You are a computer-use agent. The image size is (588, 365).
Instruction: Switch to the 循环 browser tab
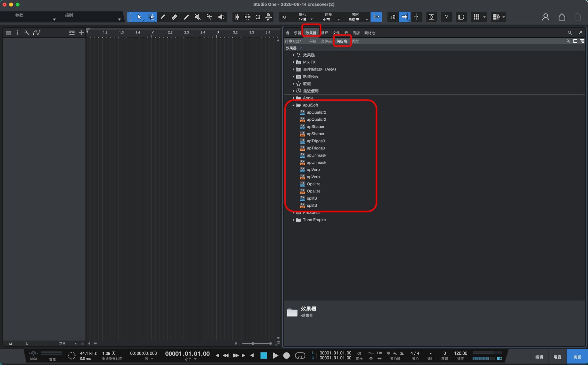point(325,33)
